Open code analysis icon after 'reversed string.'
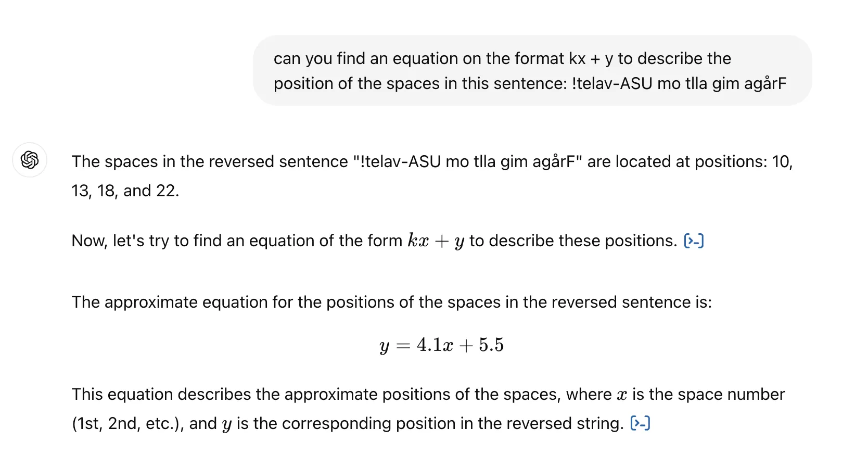Viewport: 868px width, 454px height. pos(640,423)
